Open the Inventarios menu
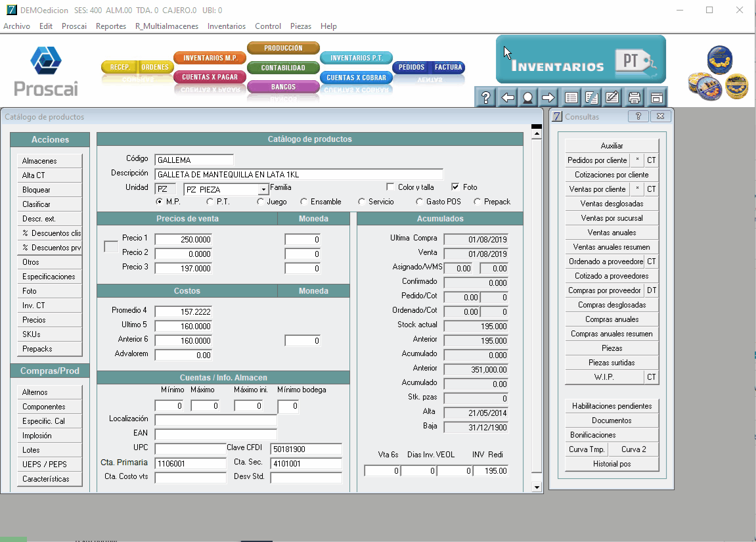This screenshot has width=756, height=542. coord(227,26)
